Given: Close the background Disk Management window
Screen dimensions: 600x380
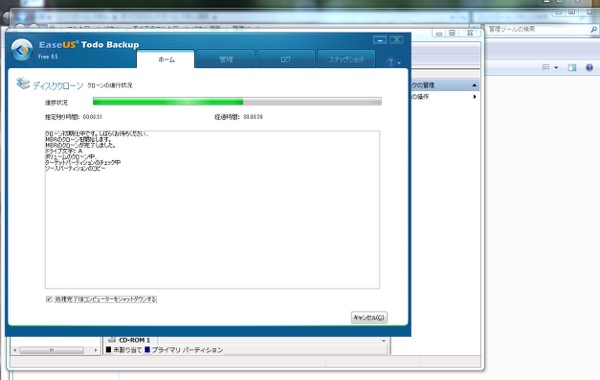Looking at the screenshot, I should pos(470,34).
